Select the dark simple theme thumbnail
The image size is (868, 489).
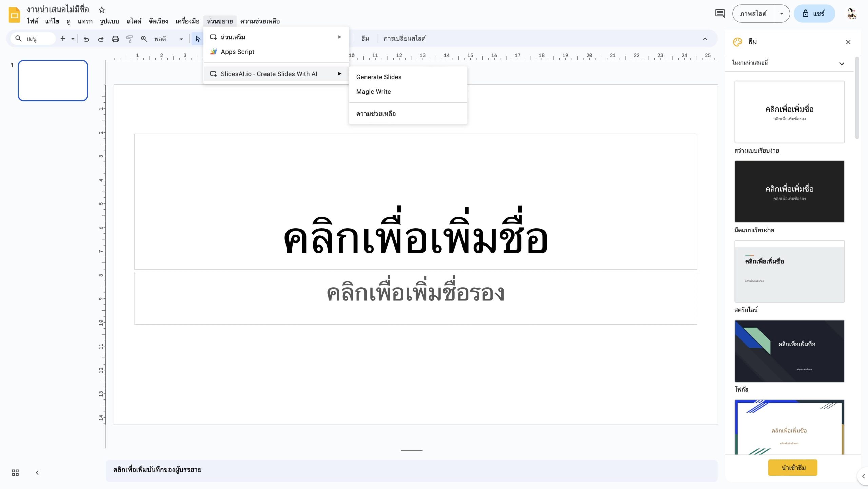pyautogui.click(x=789, y=192)
